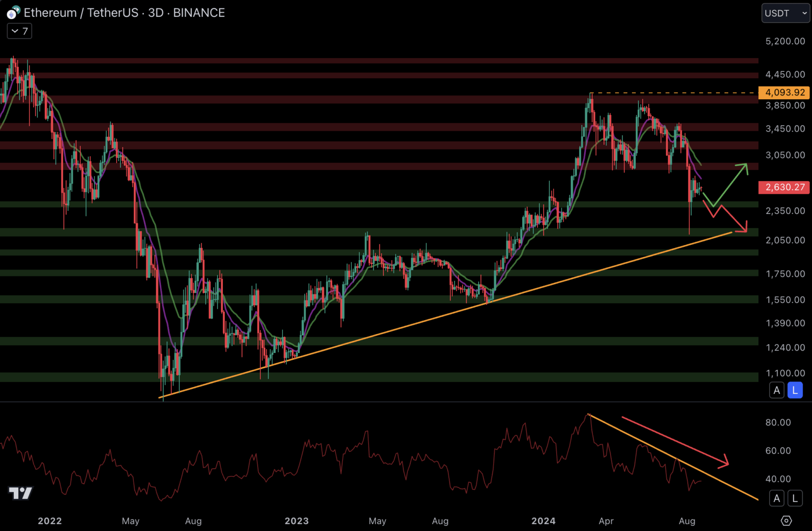
Task: Click the orange 4,093.92 price label
Action: (x=784, y=92)
